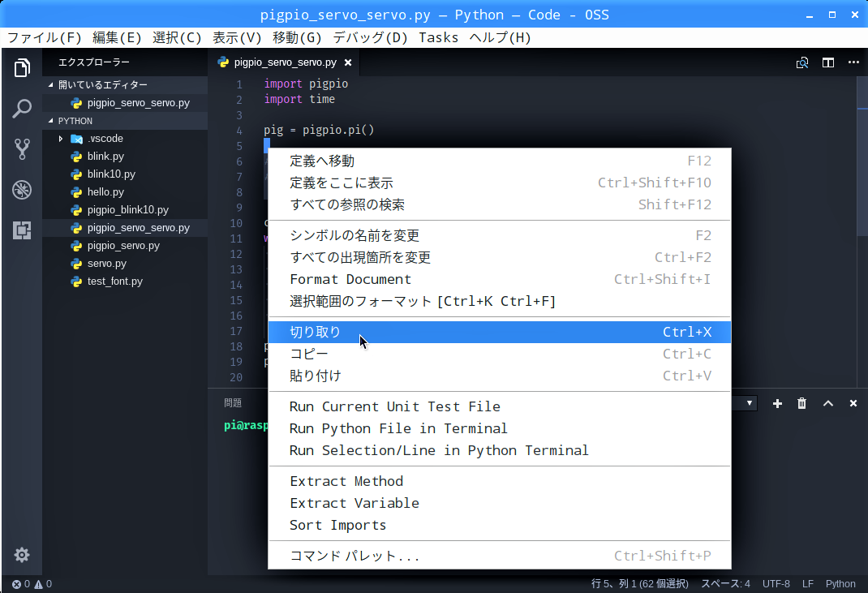Viewport: 868px width, 593px height.
Task: Maximize the panel with the up chevron
Action: tap(828, 404)
